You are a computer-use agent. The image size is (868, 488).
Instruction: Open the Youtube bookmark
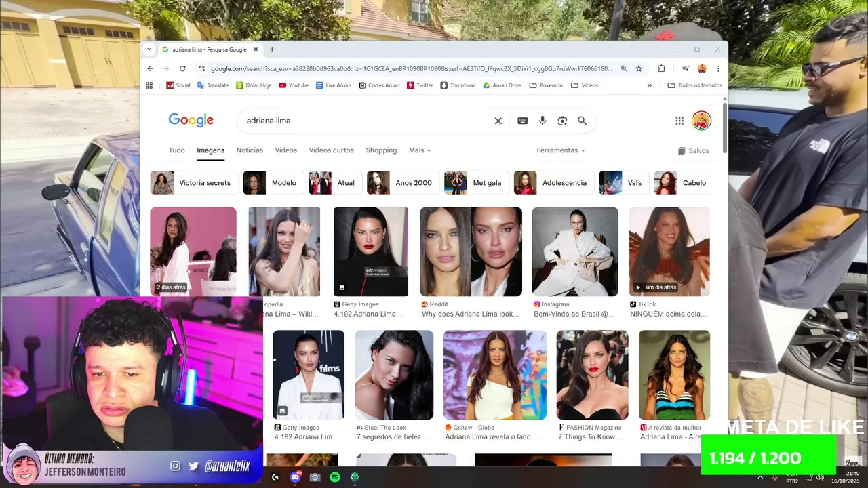pos(294,85)
